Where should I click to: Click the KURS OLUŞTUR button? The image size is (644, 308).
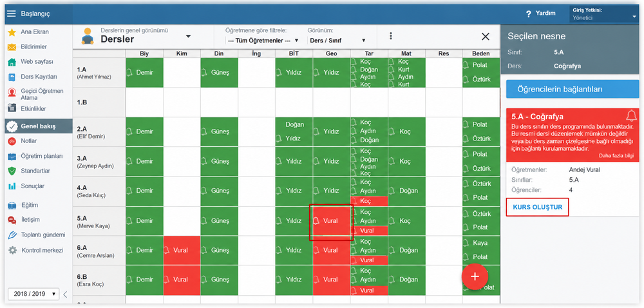tap(537, 207)
